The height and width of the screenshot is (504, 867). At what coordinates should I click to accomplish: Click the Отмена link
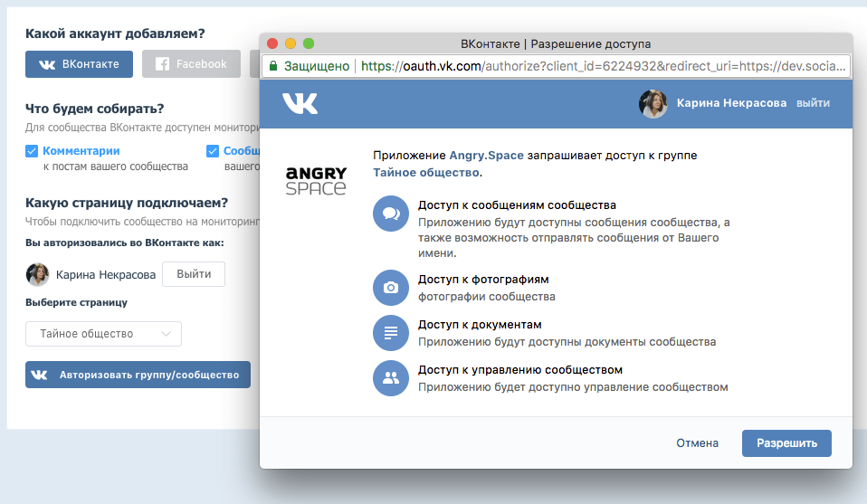coord(697,443)
